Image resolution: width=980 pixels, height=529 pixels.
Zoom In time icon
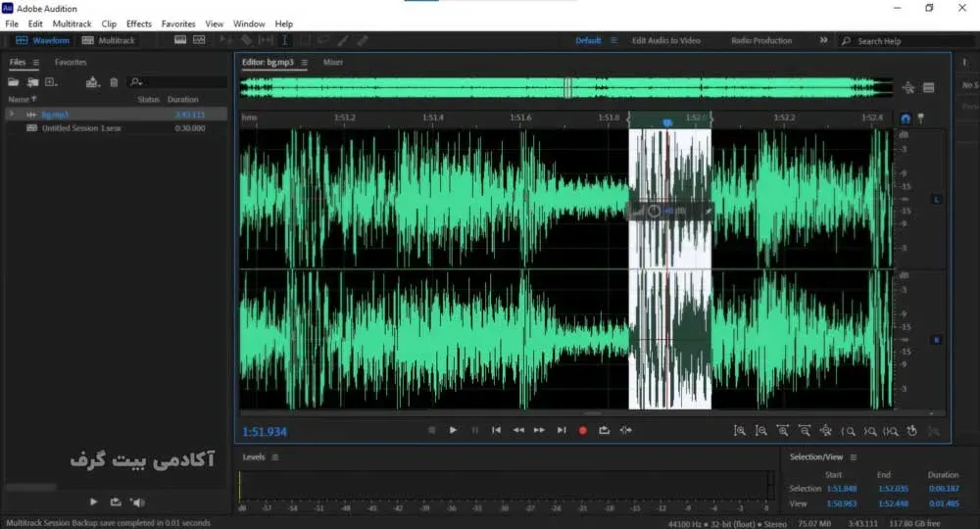pos(782,431)
